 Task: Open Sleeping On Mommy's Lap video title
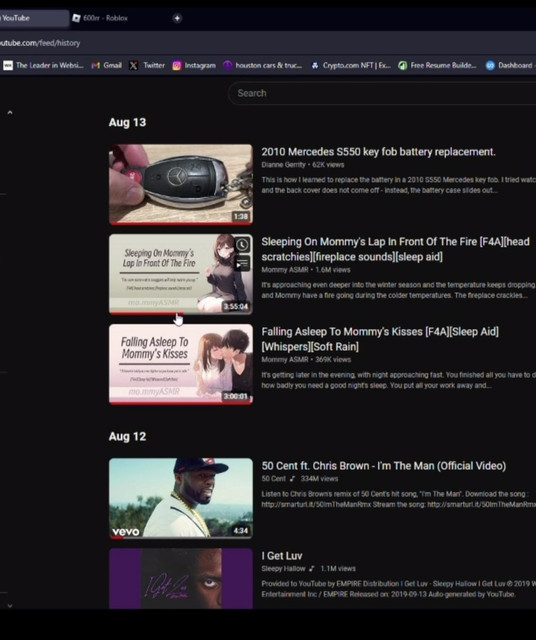[396, 249]
